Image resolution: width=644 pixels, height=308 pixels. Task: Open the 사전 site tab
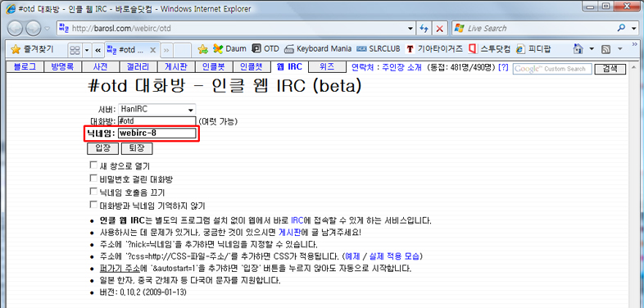point(101,67)
